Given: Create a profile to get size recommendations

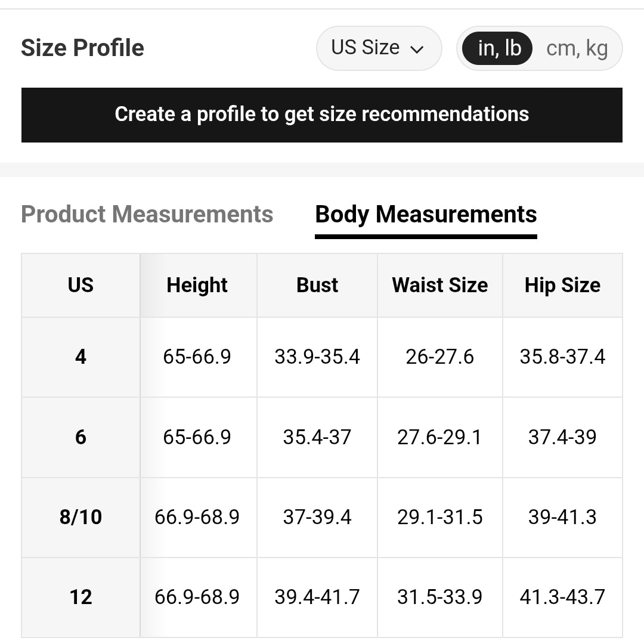Looking at the screenshot, I should click(x=322, y=115).
